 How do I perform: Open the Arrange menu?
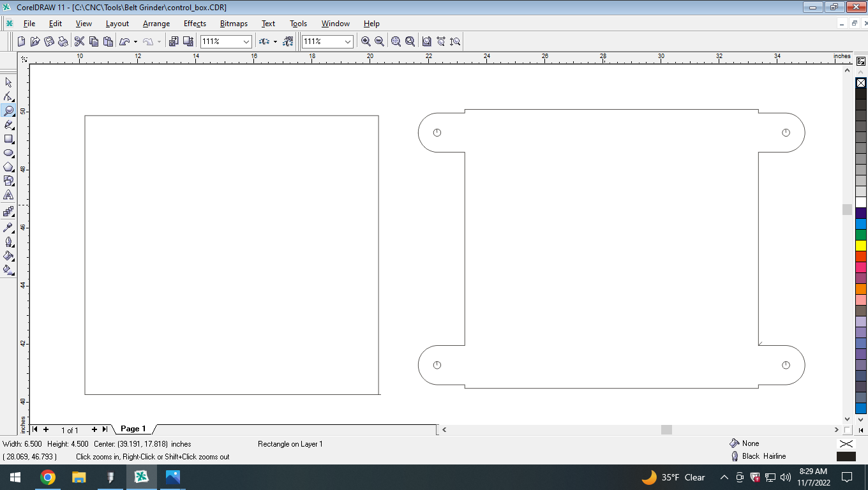point(156,24)
